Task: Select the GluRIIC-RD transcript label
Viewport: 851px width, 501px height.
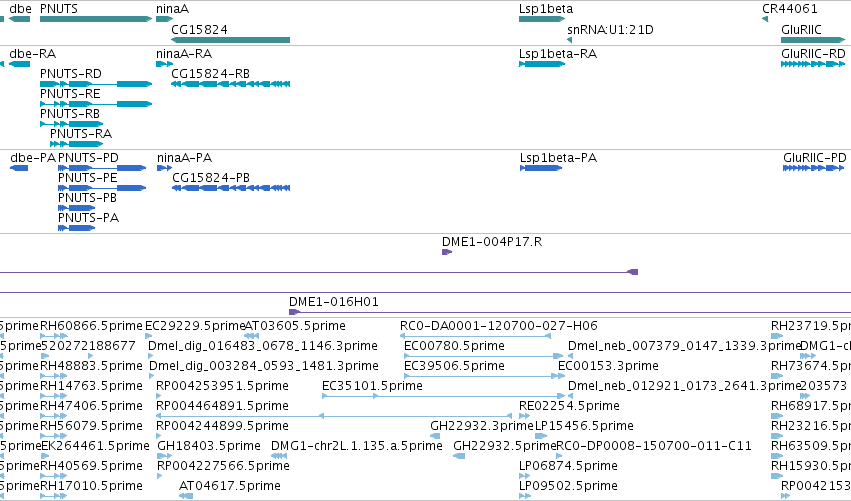Action: point(813,54)
